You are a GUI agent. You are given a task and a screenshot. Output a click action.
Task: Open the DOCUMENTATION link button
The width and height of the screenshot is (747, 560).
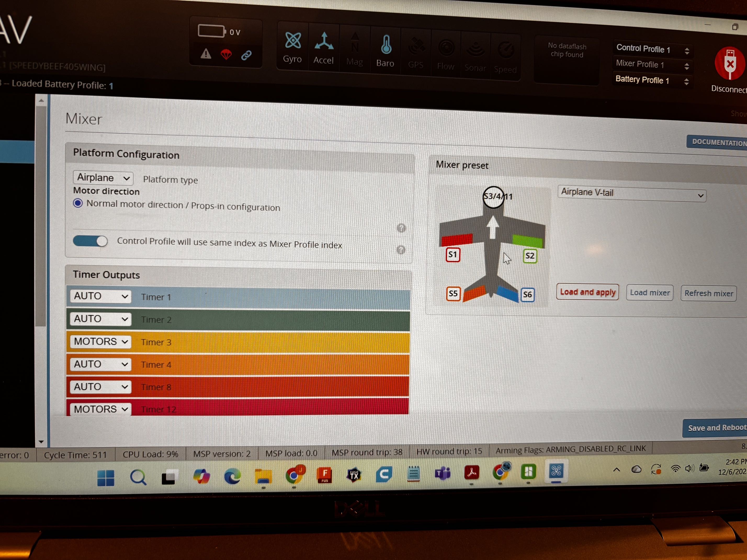tap(718, 142)
